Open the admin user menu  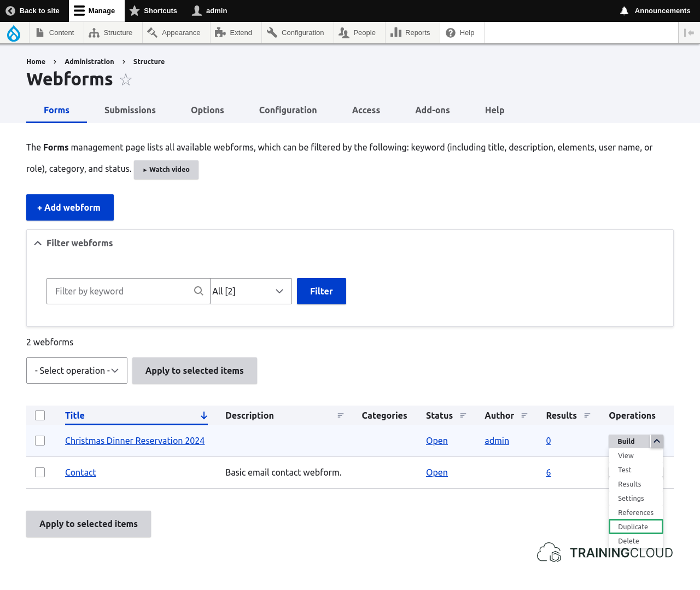click(x=210, y=11)
